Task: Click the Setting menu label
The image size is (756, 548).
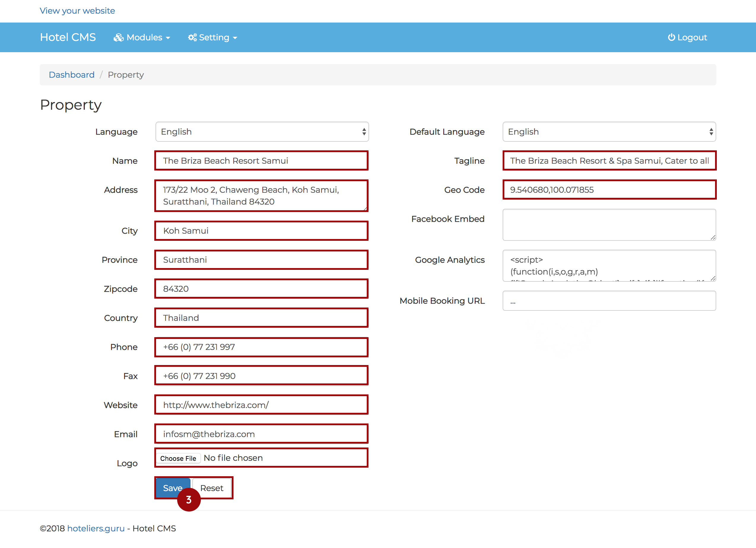Action: [214, 37]
